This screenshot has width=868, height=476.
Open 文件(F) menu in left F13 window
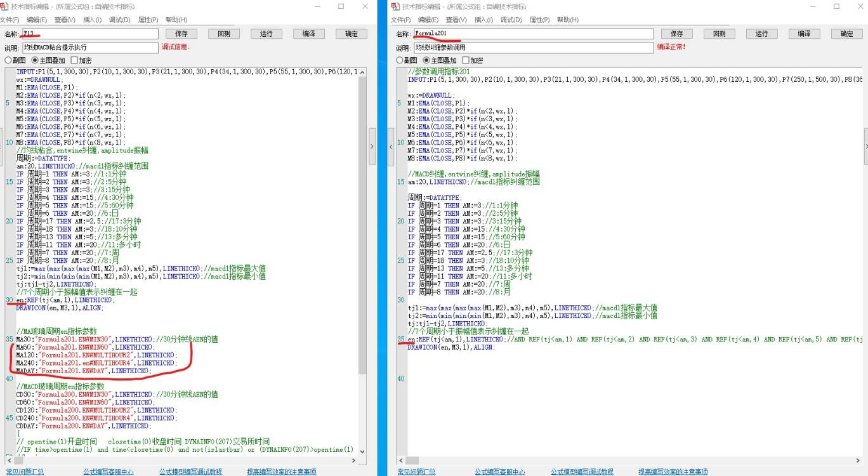(10, 20)
